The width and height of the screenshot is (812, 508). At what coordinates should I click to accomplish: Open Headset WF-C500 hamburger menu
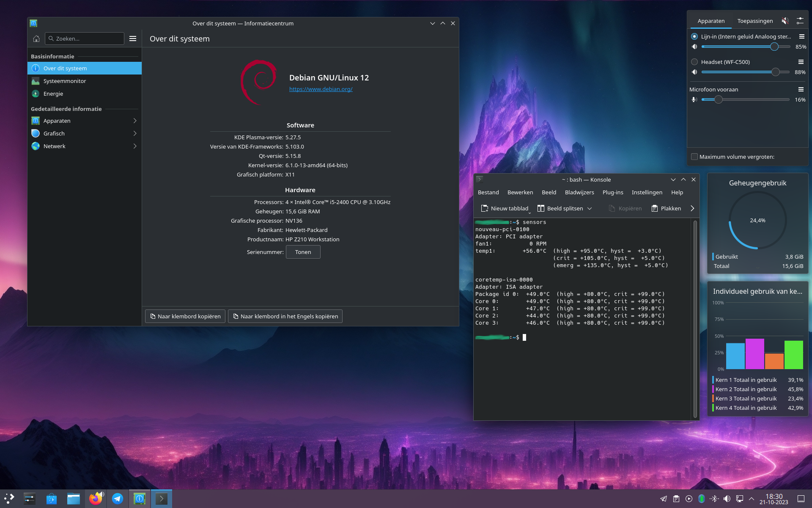(x=801, y=62)
